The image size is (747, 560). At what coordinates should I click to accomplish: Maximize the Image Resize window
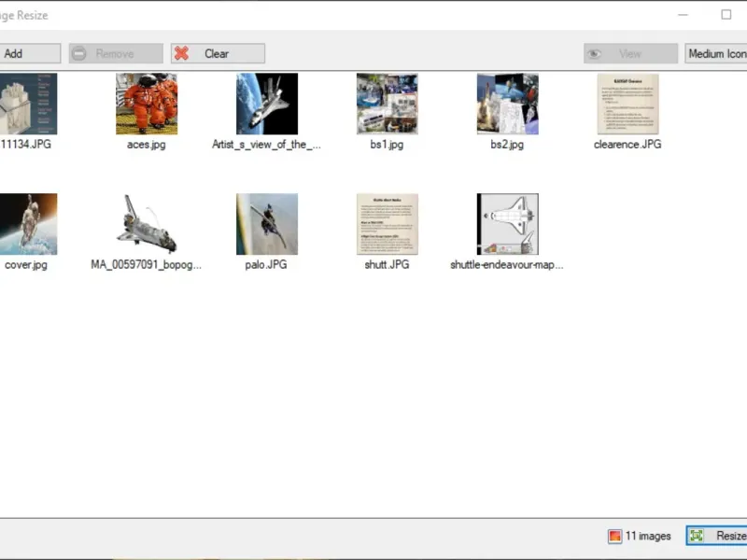pos(726,15)
